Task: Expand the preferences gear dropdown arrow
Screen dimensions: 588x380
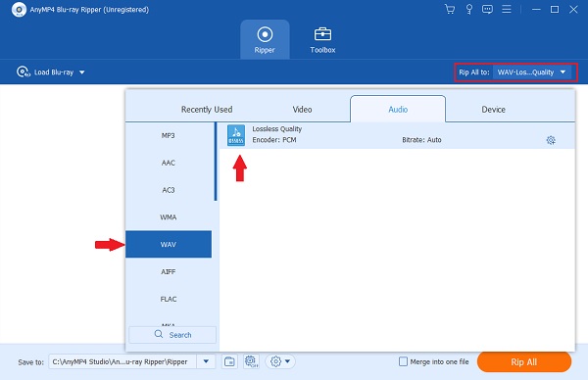Action: click(287, 361)
